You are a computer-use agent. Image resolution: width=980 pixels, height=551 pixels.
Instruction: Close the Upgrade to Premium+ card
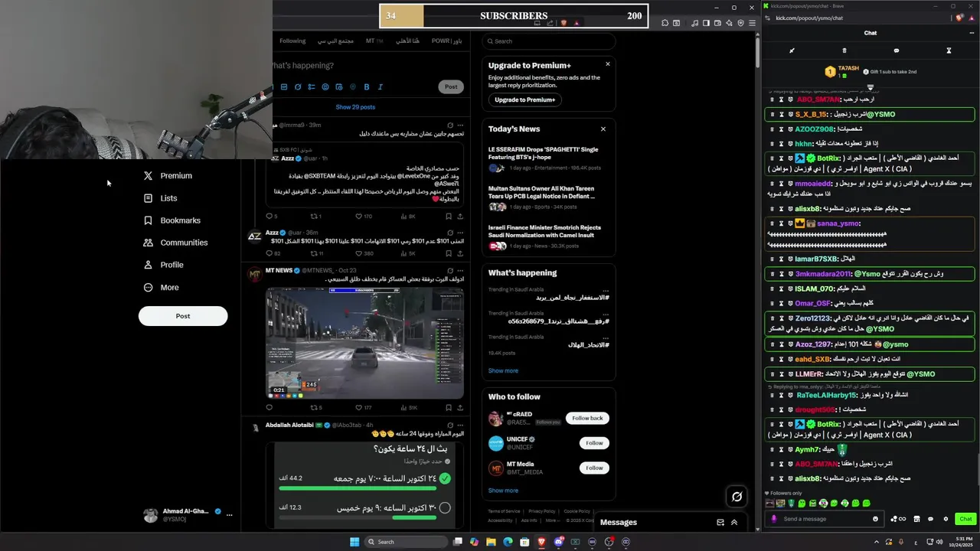608,64
